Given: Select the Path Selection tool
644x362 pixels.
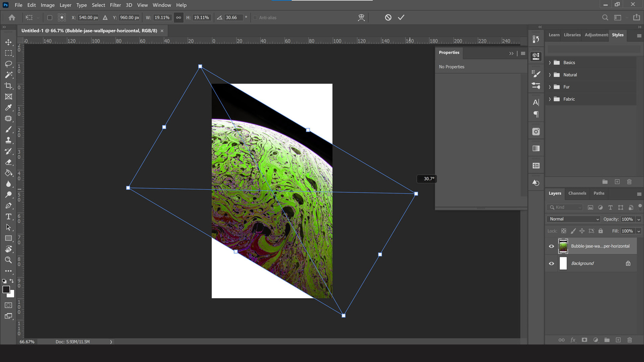Looking at the screenshot, I should coord(8,227).
